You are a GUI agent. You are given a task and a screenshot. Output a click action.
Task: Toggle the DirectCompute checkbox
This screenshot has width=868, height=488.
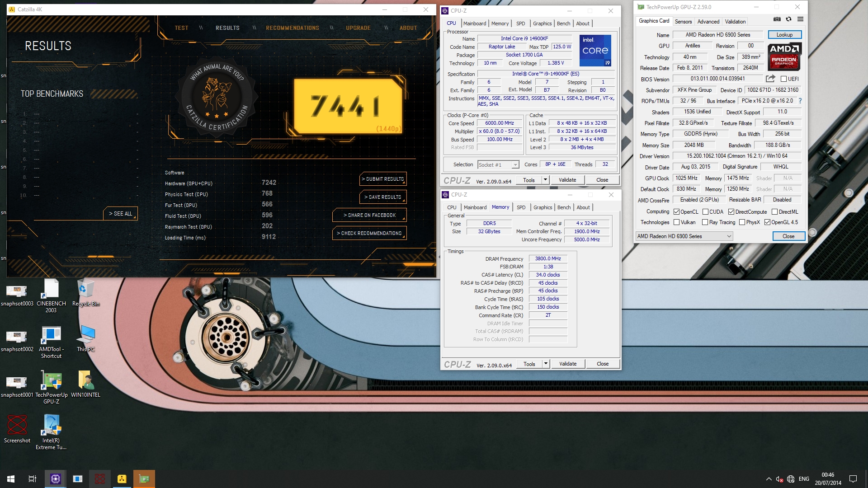tap(731, 212)
